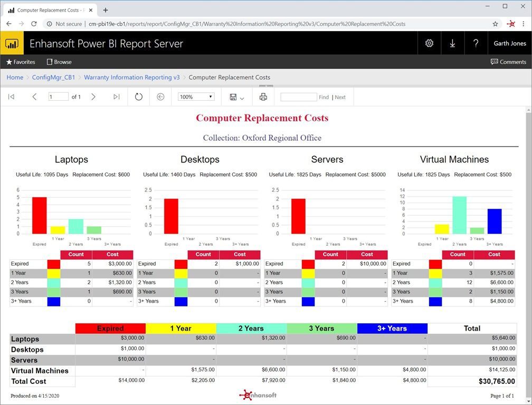Refresh the report data
Image resolution: width=532 pixels, height=405 pixels.
(x=138, y=97)
